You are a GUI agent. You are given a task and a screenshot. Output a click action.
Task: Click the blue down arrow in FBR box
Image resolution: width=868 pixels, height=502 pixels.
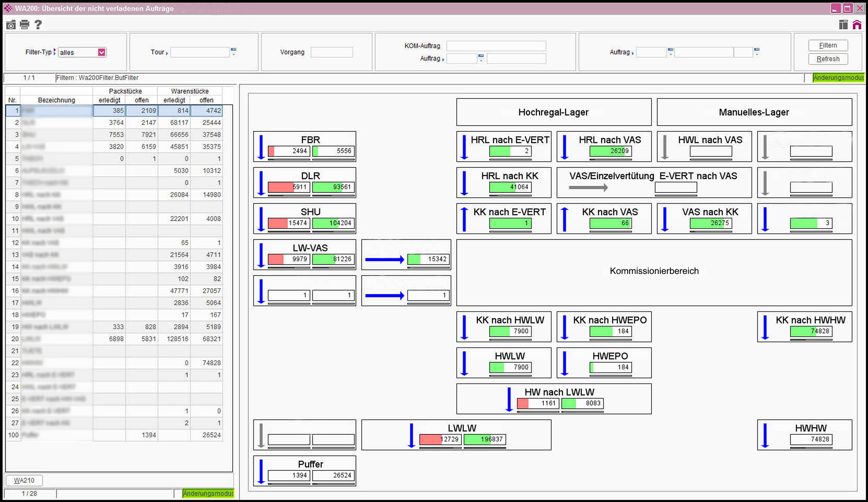(x=261, y=147)
